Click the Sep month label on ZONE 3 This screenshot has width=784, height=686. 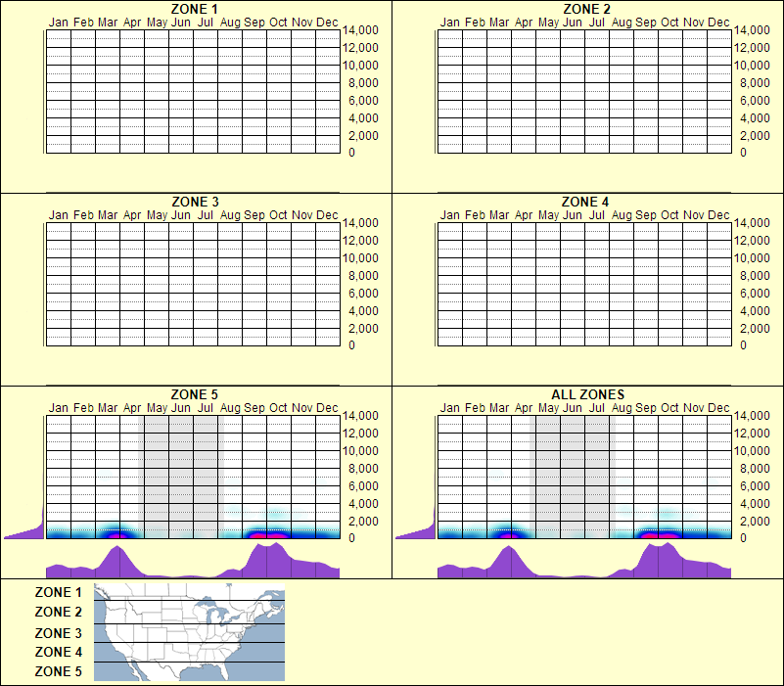point(254,213)
